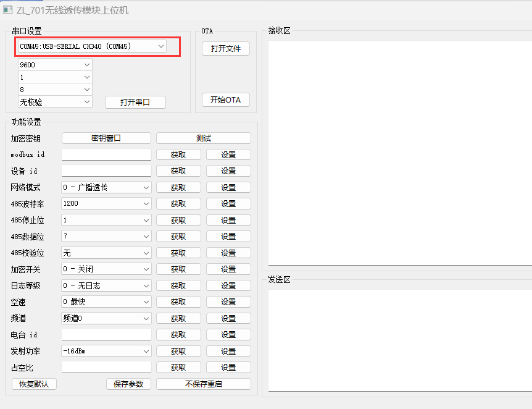Viewport: 532px width, 409px height.
Task: Click the app icon in title bar
Action: (x=8, y=11)
